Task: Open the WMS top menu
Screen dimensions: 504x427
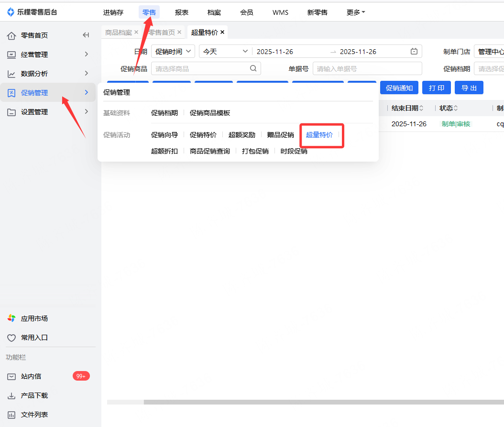Action: (280, 12)
